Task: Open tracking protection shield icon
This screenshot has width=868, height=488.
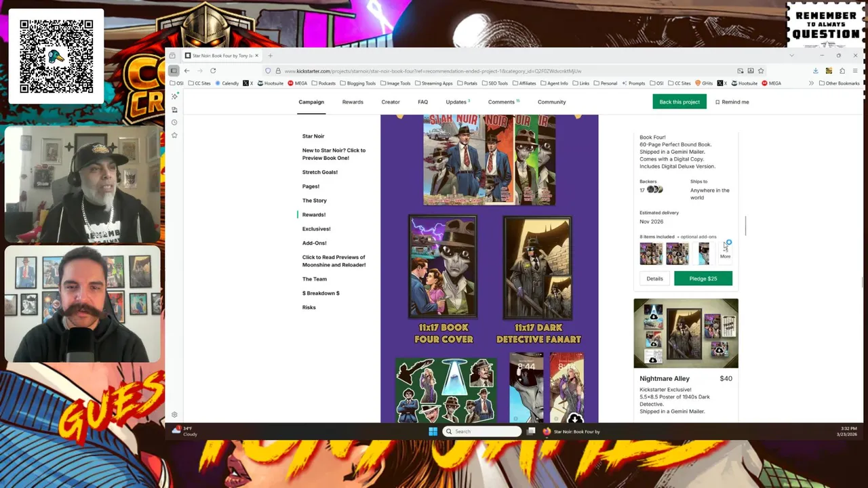Action: tap(268, 70)
